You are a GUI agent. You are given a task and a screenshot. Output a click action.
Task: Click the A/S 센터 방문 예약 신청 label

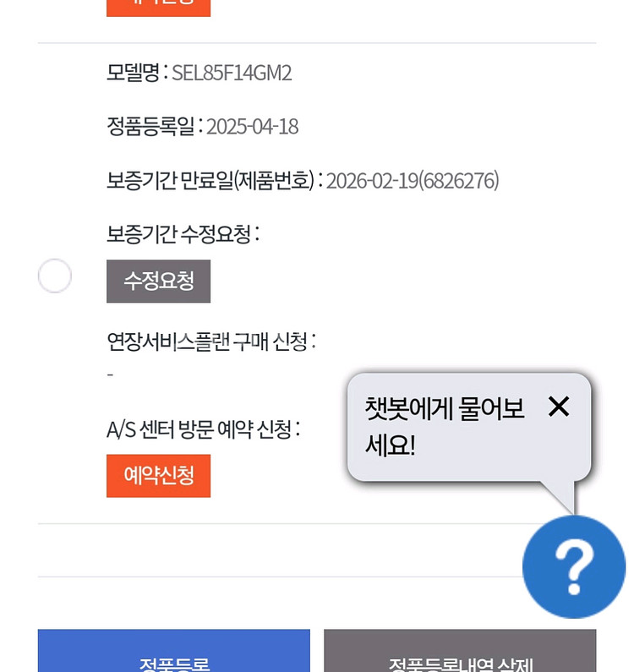[199, 429]
